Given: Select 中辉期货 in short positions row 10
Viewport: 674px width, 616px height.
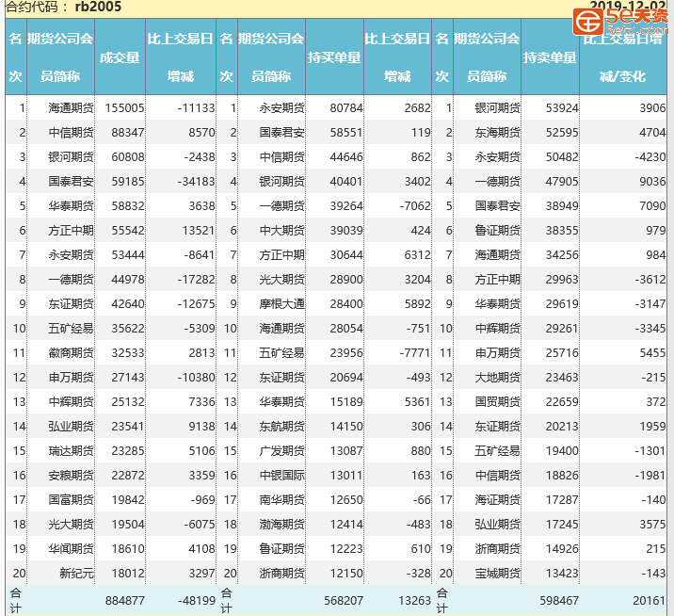Looking at the screenshot, I should click(497, 329).
